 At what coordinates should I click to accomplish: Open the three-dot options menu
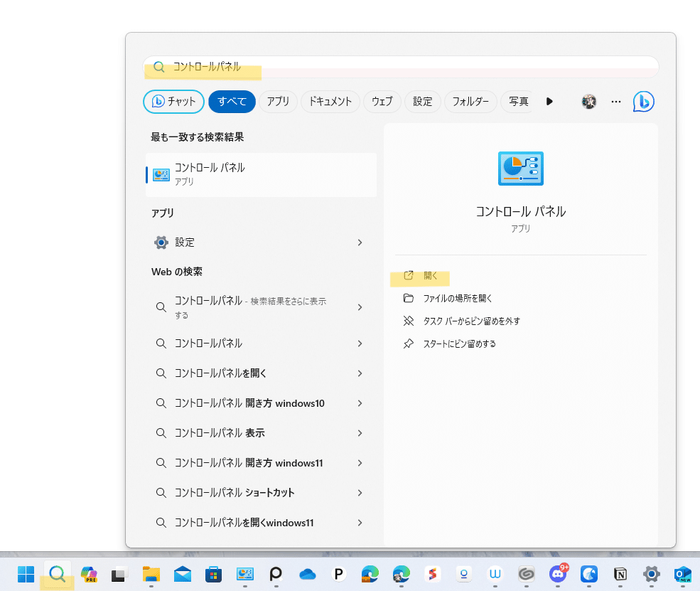pyautogui.click(x=616, y=102)
